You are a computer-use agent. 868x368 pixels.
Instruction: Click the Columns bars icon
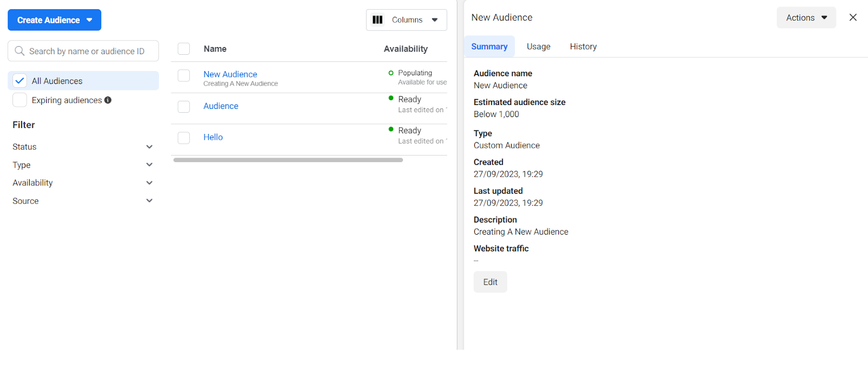[x=378, y=20]
